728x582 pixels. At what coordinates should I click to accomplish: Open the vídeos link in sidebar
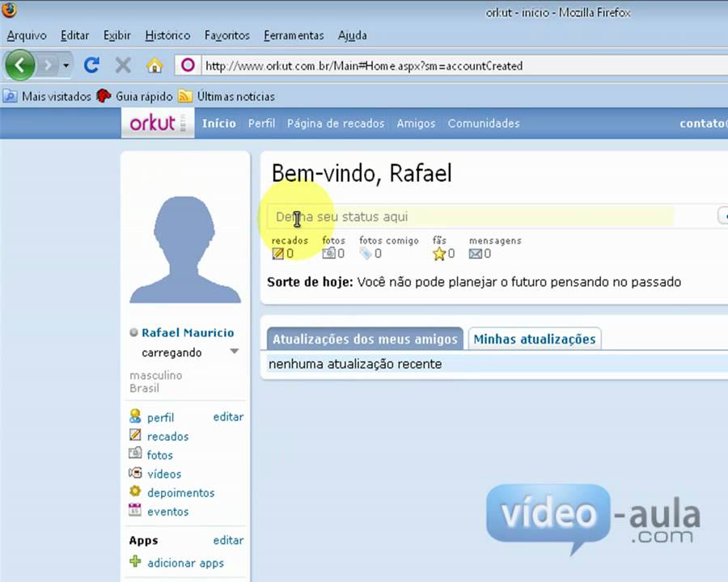(x=164, y=474)
